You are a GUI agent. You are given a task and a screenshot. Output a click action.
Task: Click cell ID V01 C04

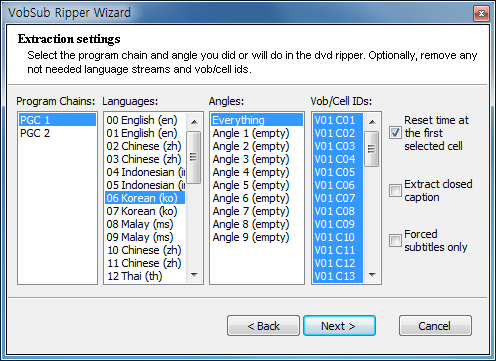338,159
